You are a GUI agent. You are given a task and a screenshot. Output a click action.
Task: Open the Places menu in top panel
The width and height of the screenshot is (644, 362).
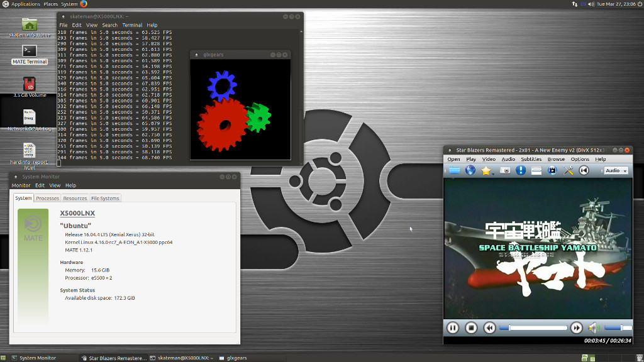pyautogui.click(x=50, y=4)
